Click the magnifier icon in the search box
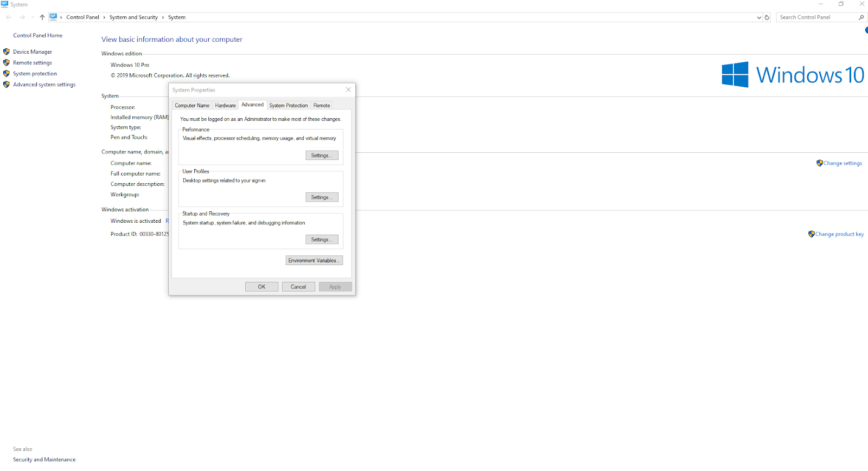 coord(861,17)
